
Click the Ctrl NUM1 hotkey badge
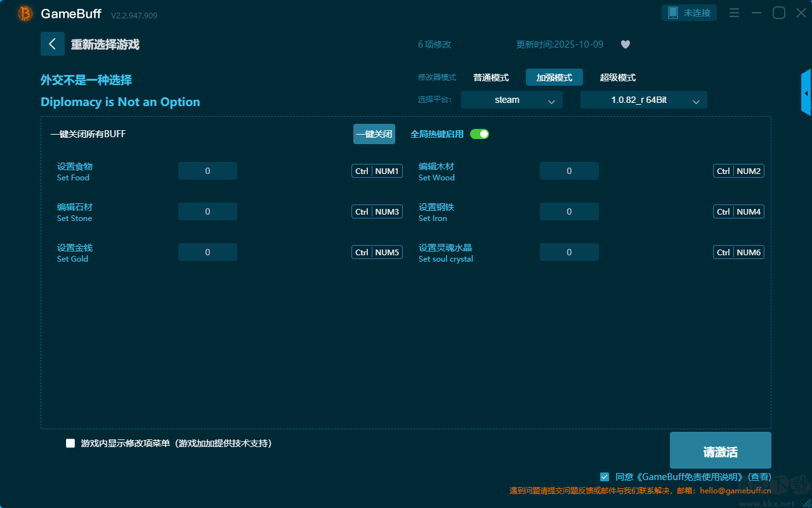377,171
